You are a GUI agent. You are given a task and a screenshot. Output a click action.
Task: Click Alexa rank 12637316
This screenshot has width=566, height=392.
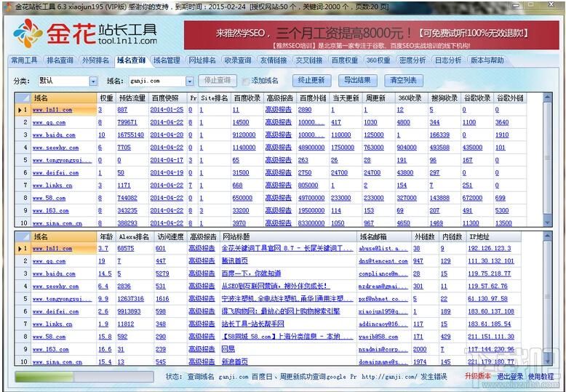click(x=131, y=299)
